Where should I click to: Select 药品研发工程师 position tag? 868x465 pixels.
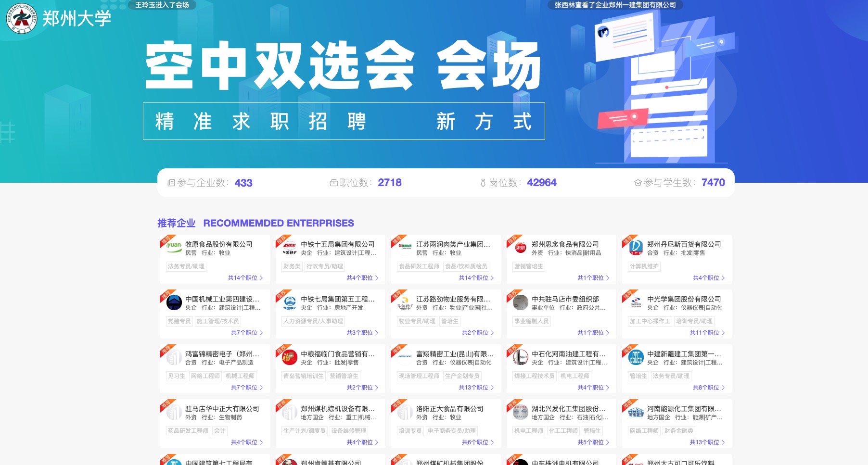point(188,431)
